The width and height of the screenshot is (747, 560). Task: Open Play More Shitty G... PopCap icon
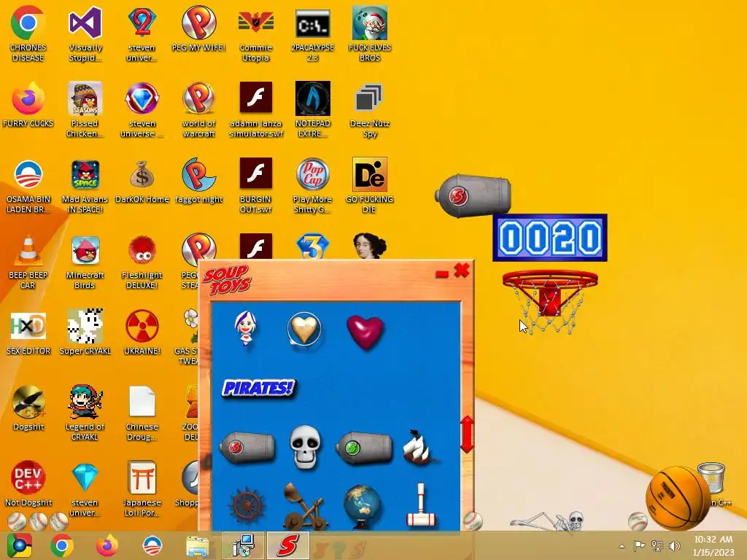[312, 186]
